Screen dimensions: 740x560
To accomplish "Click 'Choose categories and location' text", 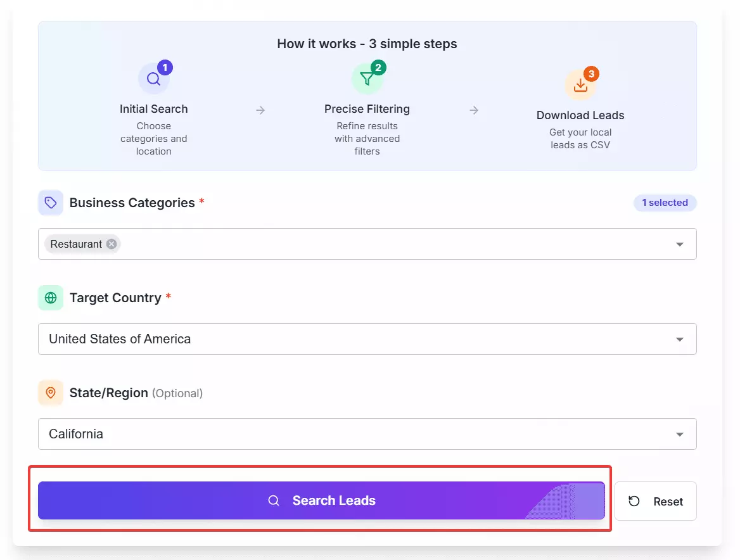I will coord(153,139).
